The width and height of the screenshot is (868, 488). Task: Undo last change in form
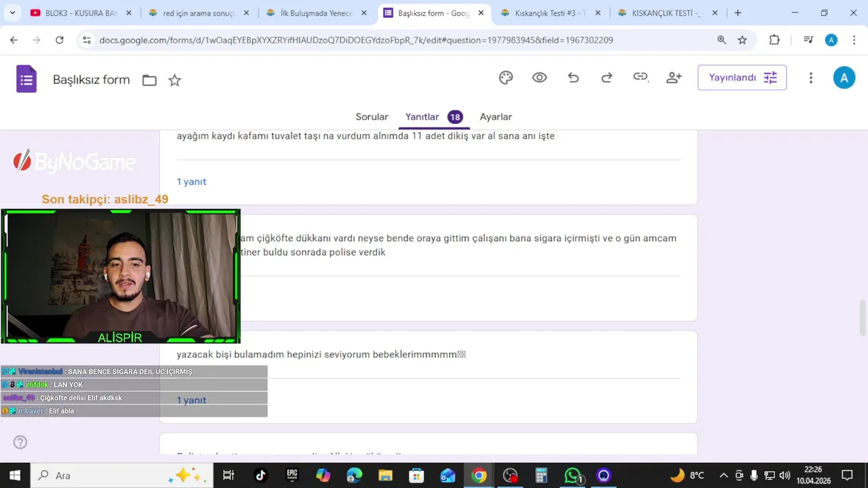573,78
